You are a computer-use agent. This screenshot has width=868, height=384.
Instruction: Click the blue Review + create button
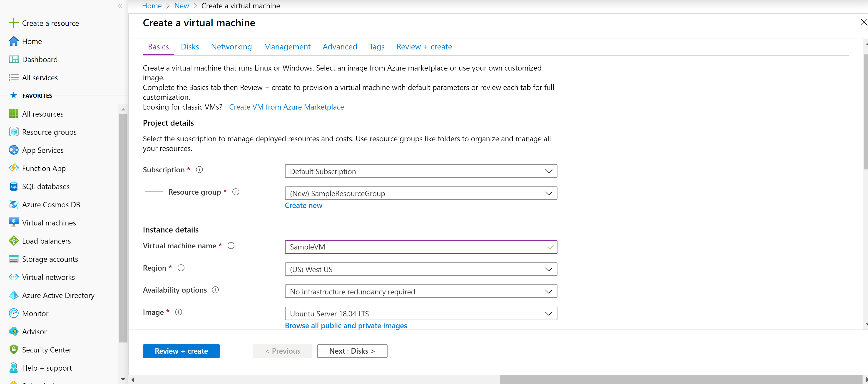[181, 351]
